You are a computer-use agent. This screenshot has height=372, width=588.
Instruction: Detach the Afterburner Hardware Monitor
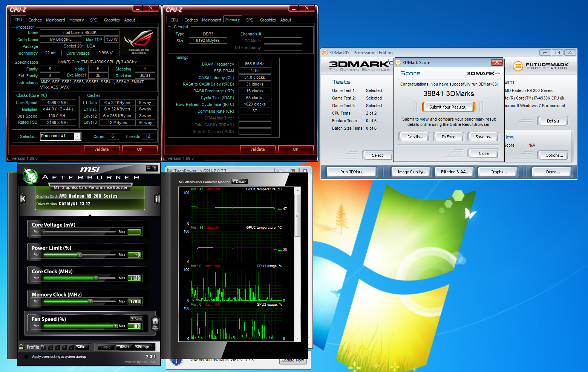pos(239,182)
